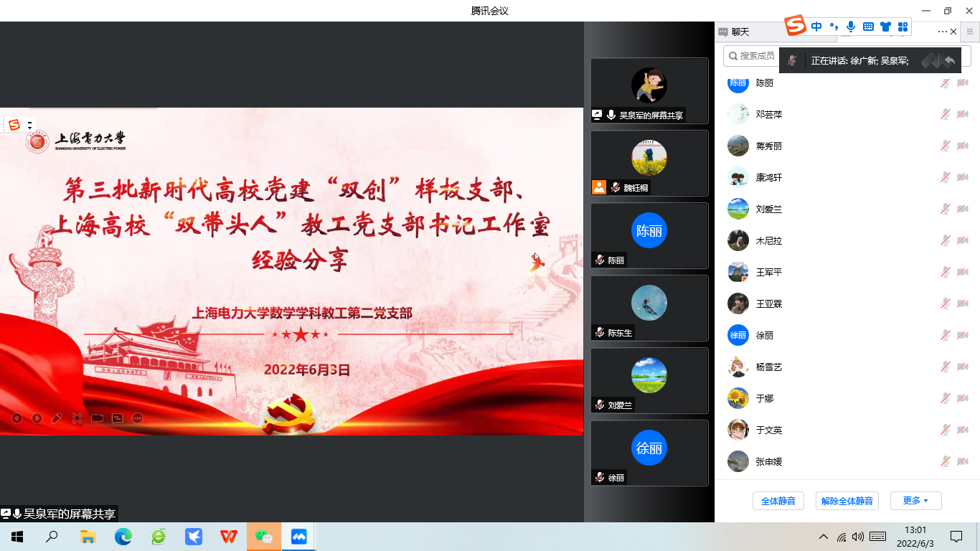Open the Sogou skin wardrobe icon
Viewport: 980px width, 551px height.
click(x=886, y=27)
